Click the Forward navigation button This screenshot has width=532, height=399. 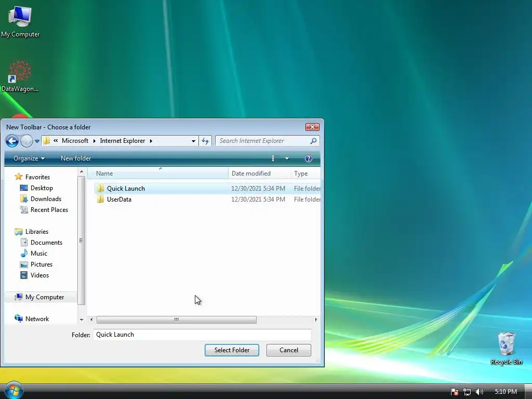point(27,141)
